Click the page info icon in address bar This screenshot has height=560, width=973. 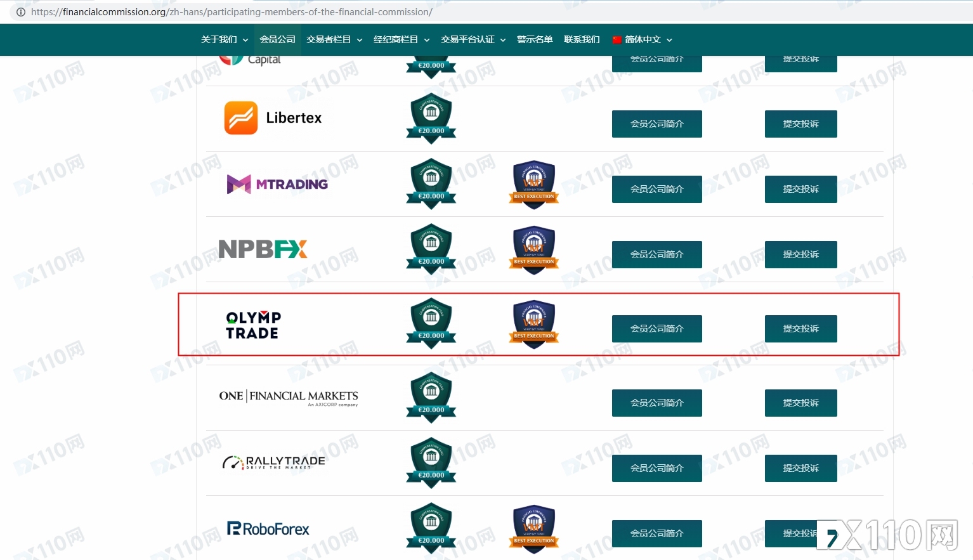[x=21, y=11]
